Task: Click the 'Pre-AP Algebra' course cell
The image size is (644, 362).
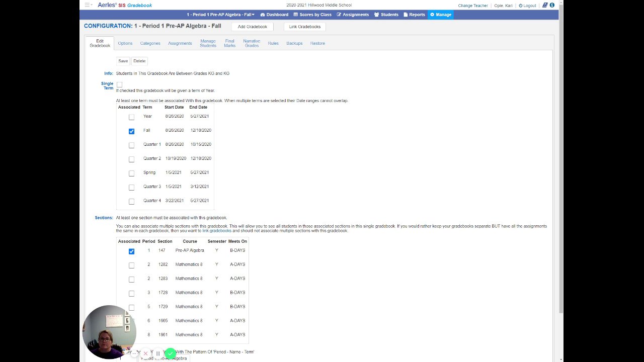Action: [190, 250]
